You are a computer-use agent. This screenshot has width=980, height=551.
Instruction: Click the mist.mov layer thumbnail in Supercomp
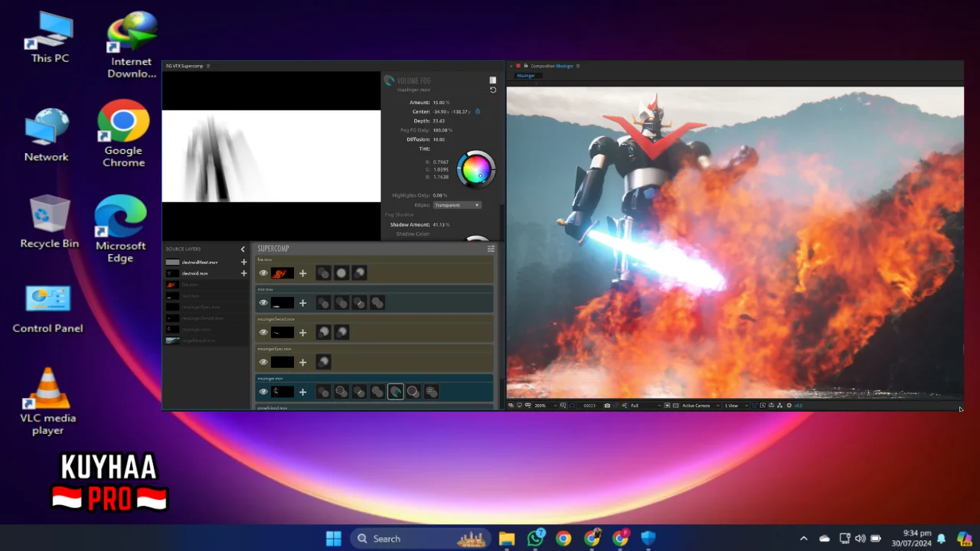point(282,303)
